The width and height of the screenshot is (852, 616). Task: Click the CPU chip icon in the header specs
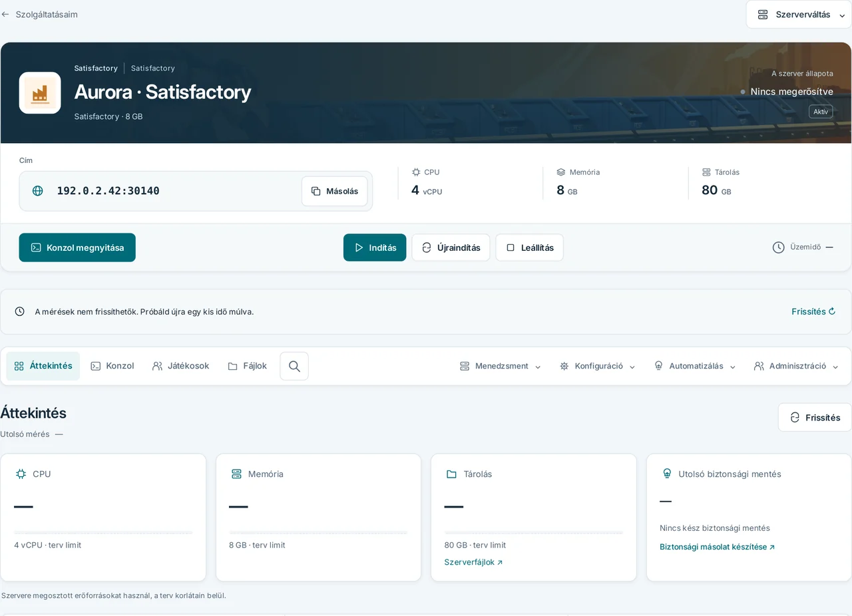point(416,172)
